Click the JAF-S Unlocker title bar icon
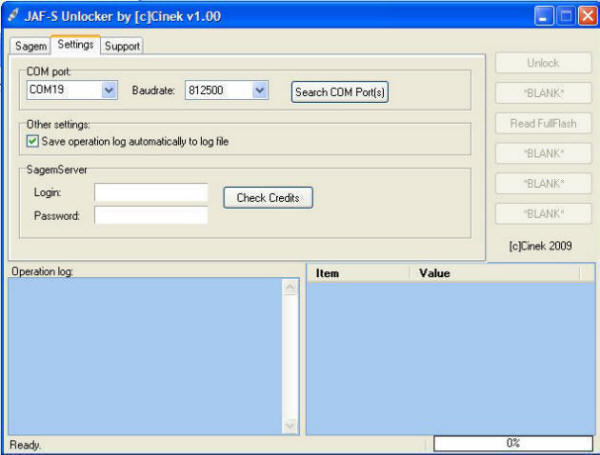Image resolution: width=600 pixels, height=455 pixels. coord(13,16)
